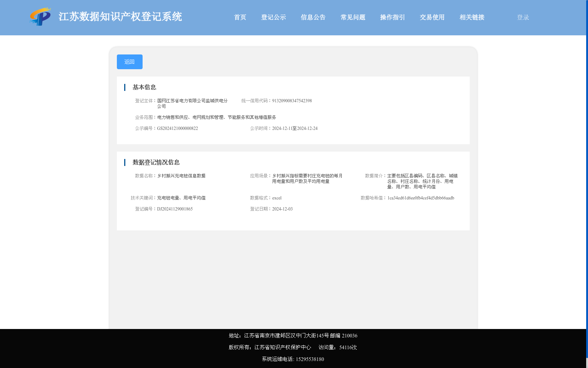Image resolution: width=588 pixels, height=368 pixels.
Task: Click the blue 返回 button
Action: pyautogui.click(x=130, y=62)
